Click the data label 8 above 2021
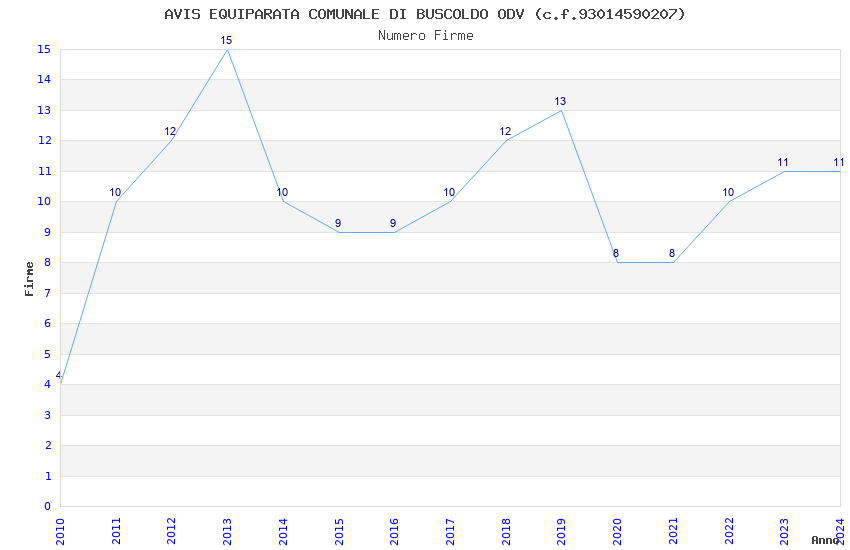This screenshot has width=850, height=550. 672,253
